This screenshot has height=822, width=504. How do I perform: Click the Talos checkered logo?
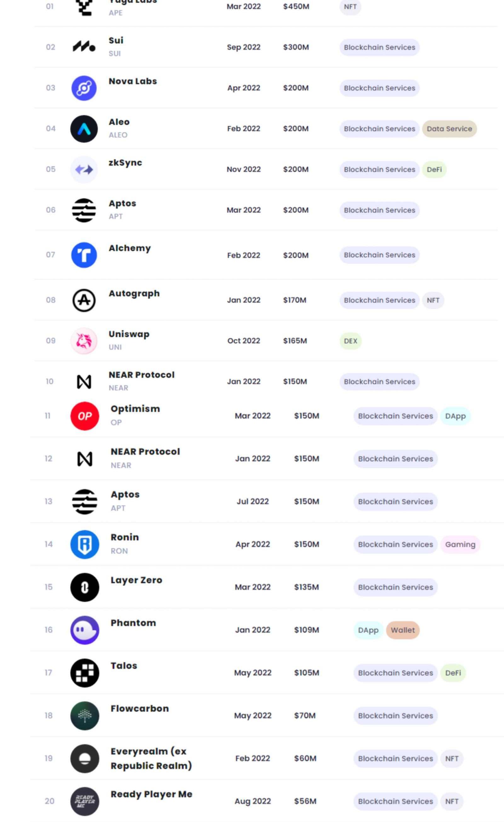pos(85,673)
